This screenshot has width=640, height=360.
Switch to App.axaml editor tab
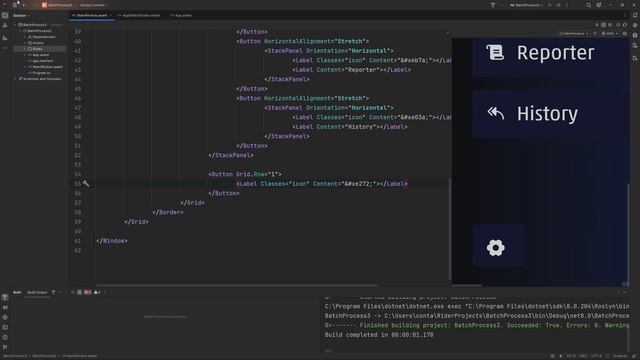(x=181, y=16)
